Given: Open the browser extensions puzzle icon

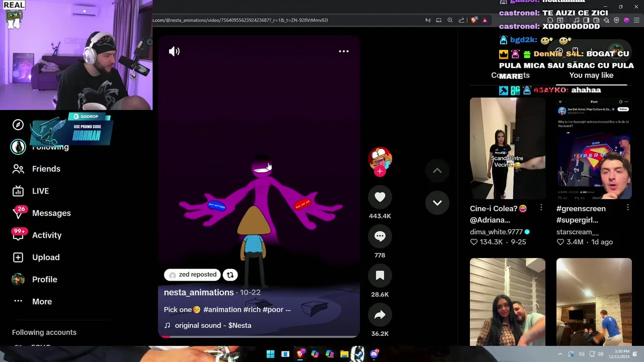Looking at the screenshot, I should [550, 20].
